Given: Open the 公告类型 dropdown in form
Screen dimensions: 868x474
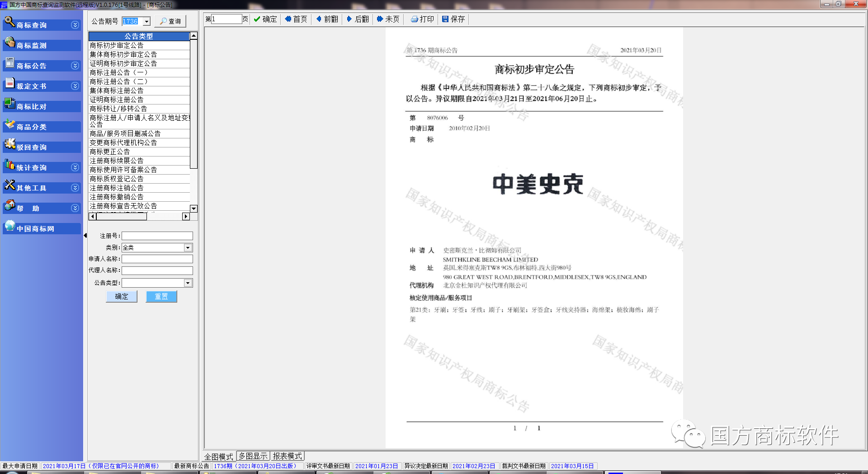Looking at the screenshot, I should coord(188,283).
